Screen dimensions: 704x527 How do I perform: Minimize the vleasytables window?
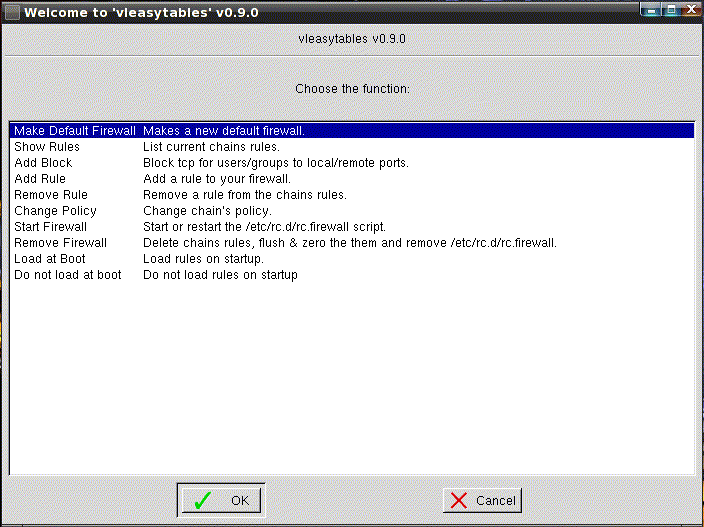pos(652,11)
